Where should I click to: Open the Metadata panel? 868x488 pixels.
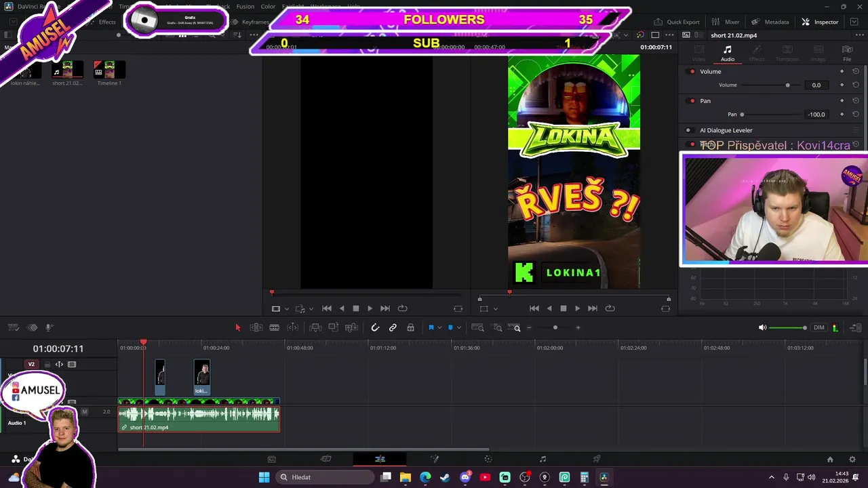(x=770, y=22)
